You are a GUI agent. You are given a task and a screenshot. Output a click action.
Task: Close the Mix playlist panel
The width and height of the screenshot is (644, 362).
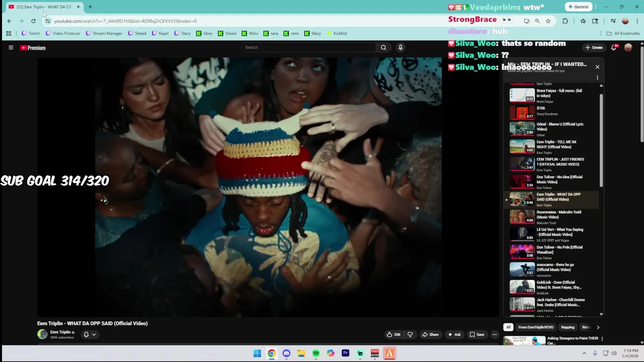point(597,67)
